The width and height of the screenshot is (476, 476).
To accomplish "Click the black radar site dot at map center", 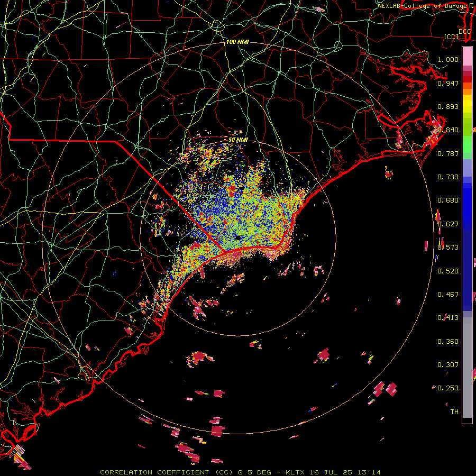I will (x=238, y=237).
